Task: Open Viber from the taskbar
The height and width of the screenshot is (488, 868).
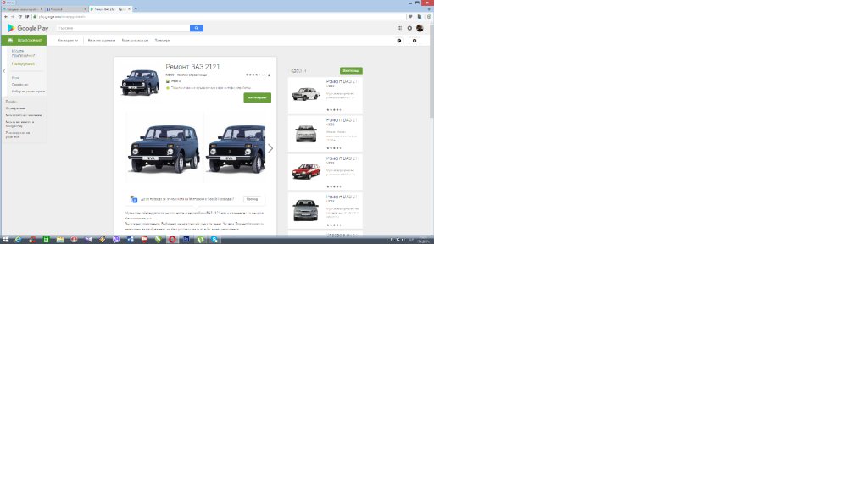Action: coord(116,240)
